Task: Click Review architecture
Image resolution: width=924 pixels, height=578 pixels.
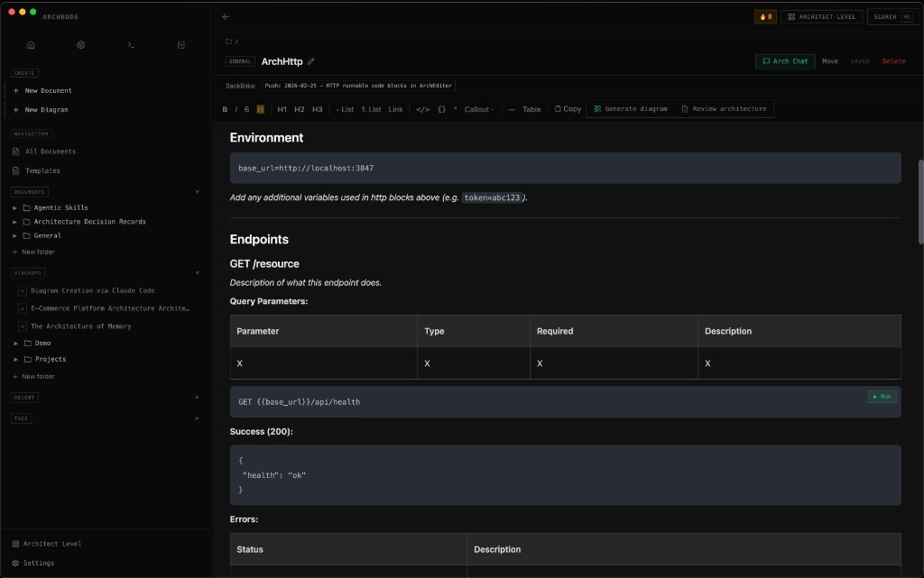Action: (725, 109)
